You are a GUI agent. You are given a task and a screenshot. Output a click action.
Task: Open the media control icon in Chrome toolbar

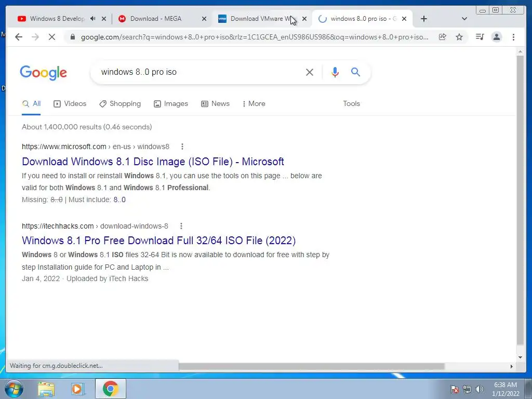(480, 37)
